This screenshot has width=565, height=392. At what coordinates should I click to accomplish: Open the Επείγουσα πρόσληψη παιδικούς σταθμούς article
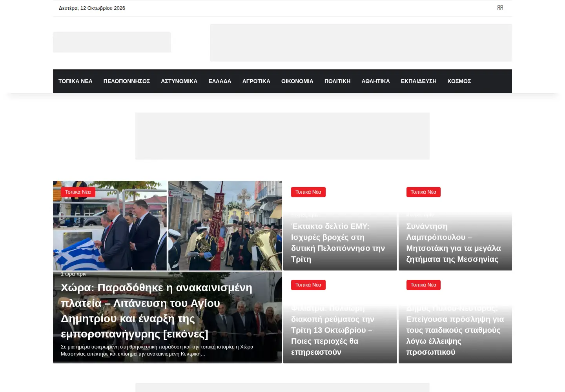(455, 330)
